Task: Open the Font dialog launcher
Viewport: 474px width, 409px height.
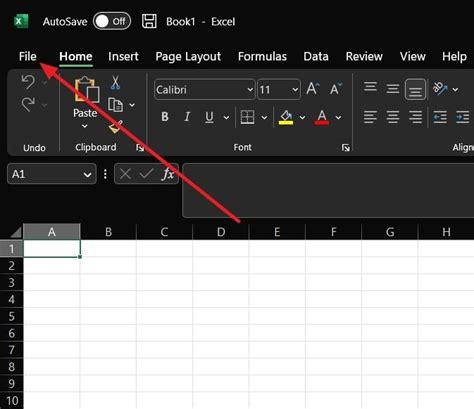Action: 346,148
